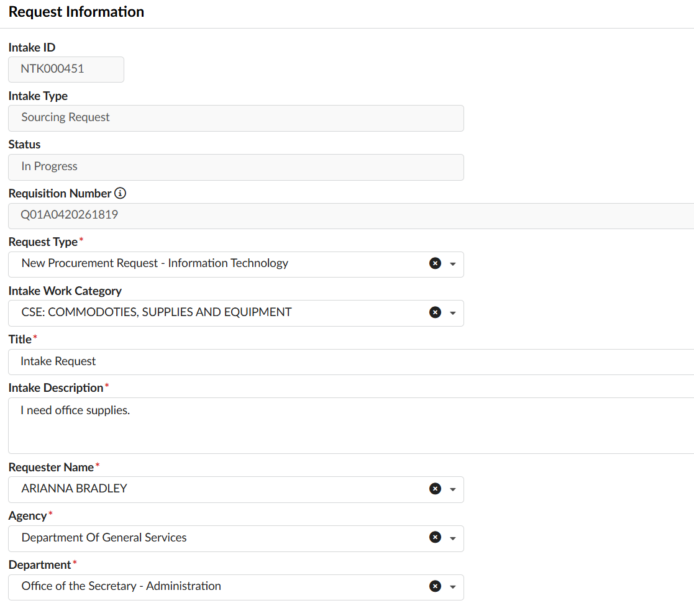Click the Agency label
This screenshot has width=694, height=616.
[x=27, y=516]
